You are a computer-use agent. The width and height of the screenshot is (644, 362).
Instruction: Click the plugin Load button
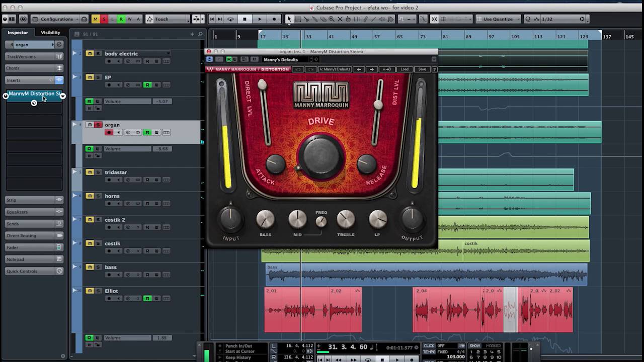pyautogui.click(x=405, y=69)
